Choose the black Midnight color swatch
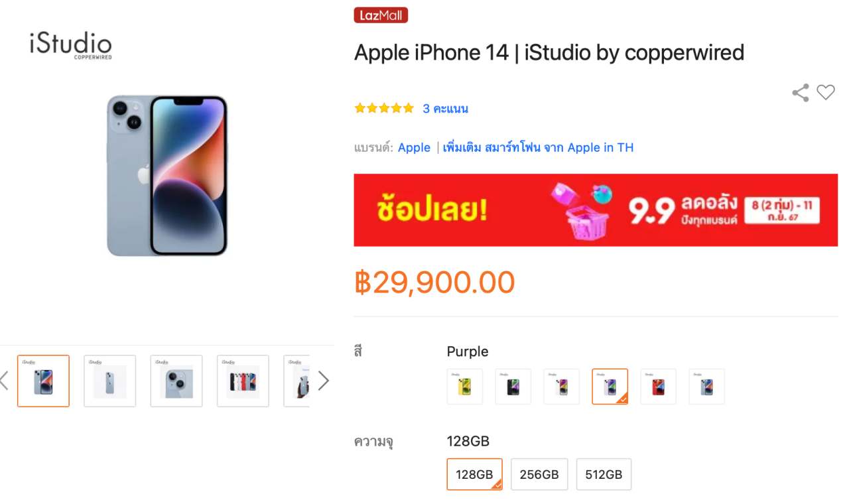Screen dimensions: 849x504 coord(513,387)
